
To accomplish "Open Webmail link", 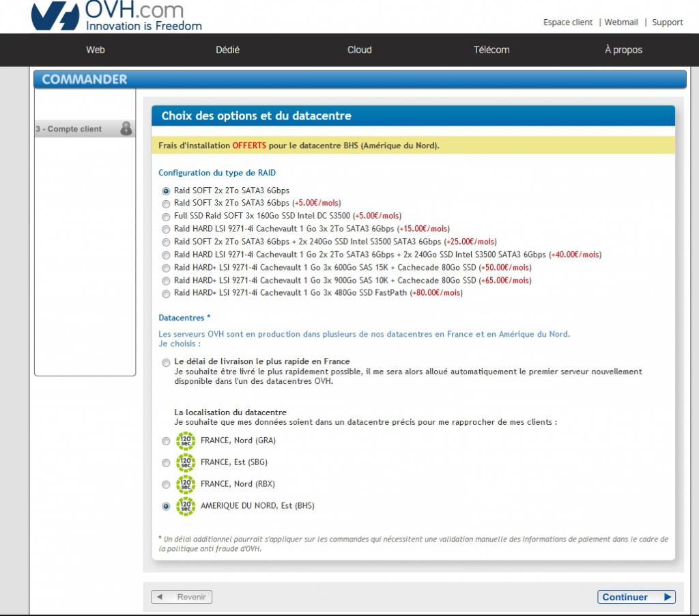I will 621,23.
